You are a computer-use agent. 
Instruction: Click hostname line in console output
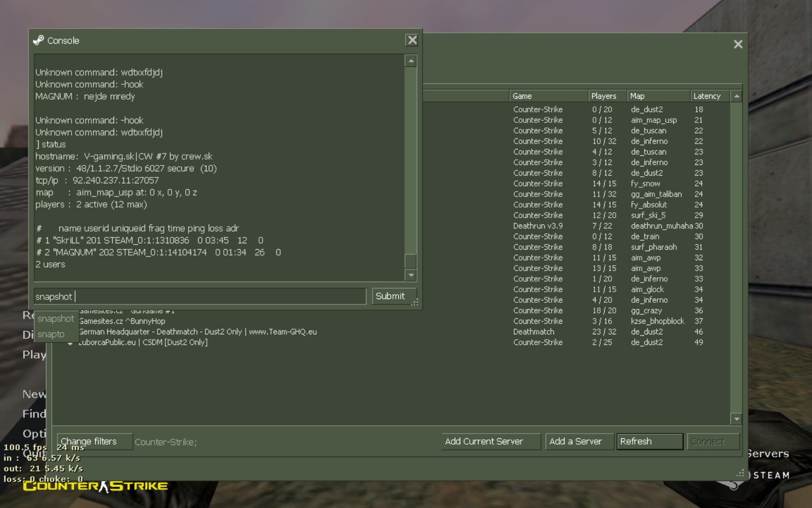click(x=124, y=156)
